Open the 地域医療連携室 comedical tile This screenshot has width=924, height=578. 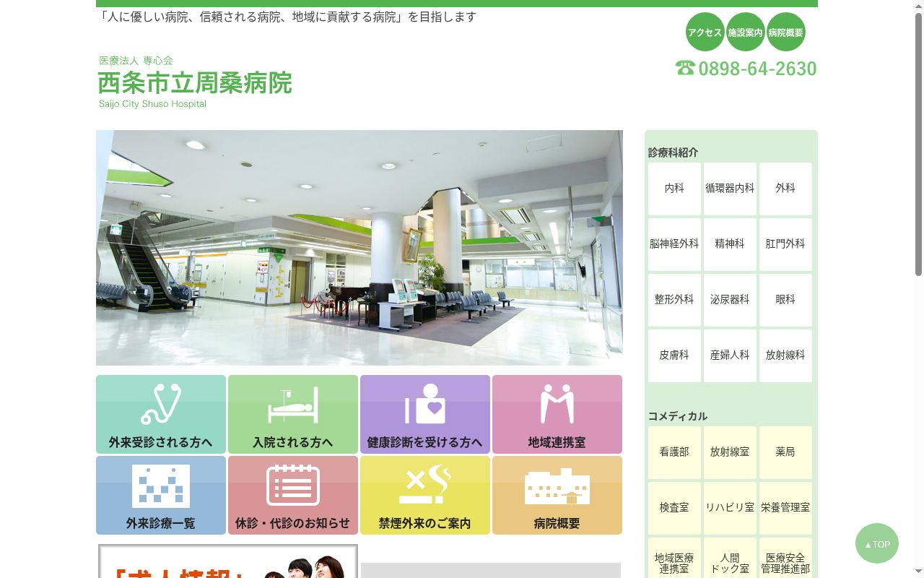click(x=674, y=558)
